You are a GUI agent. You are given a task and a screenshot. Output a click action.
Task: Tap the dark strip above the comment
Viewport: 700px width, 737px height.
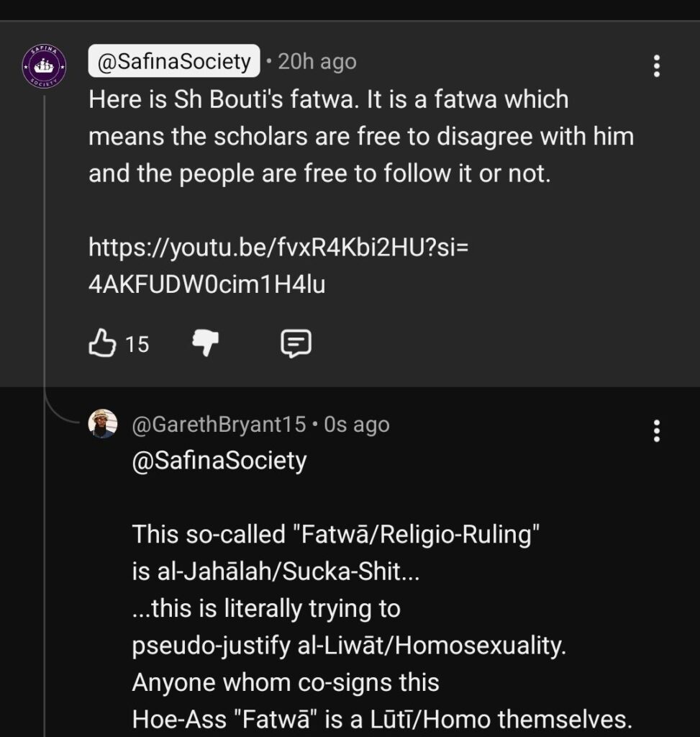pos(350,10)
